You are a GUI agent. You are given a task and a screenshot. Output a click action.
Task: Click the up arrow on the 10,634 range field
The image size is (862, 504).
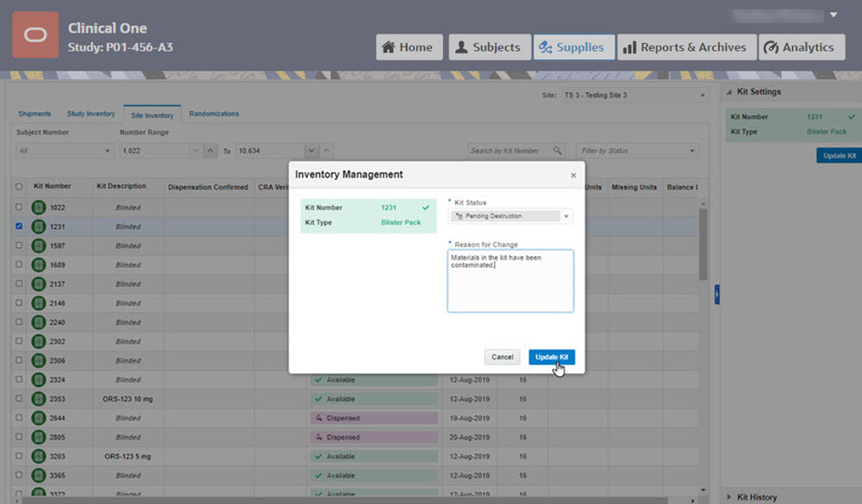327,151
